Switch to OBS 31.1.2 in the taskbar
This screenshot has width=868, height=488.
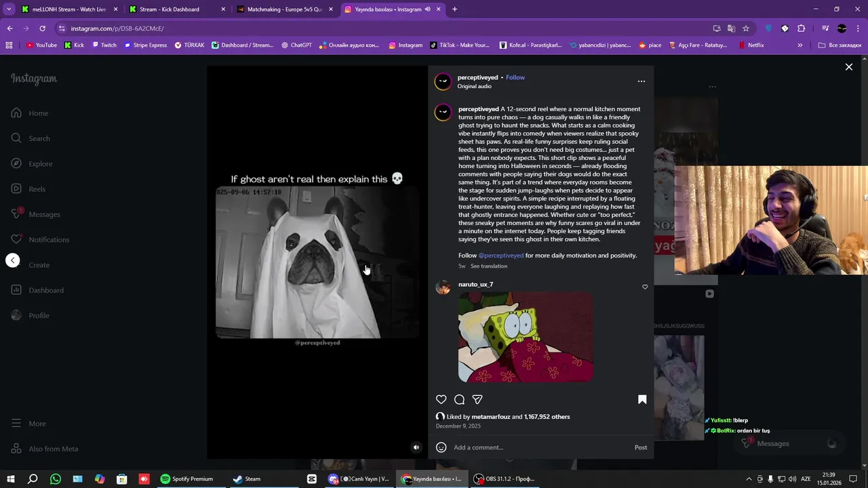click(504, 479)
